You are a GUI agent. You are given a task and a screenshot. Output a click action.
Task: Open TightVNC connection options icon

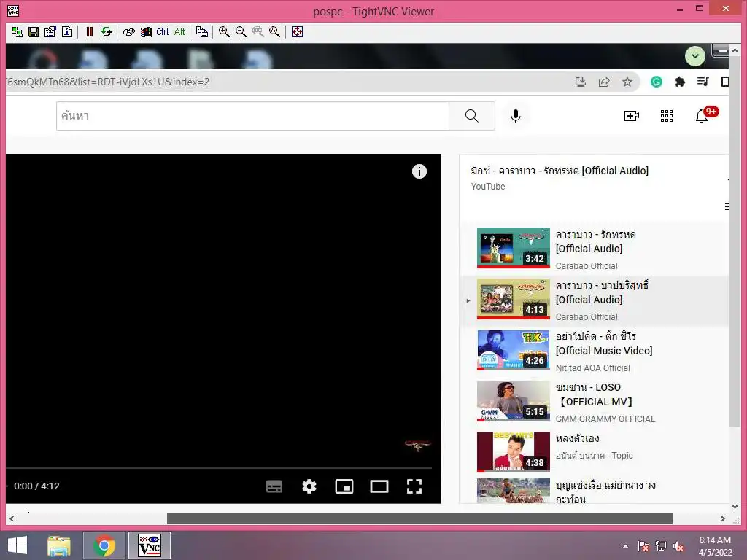50,32
